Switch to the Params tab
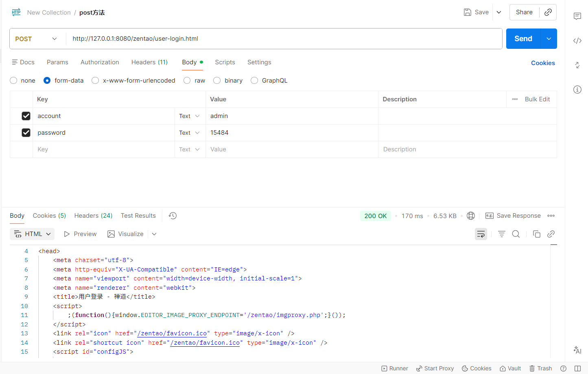The width and height of the screenshot is (588, 374). (x=57, y=62)
